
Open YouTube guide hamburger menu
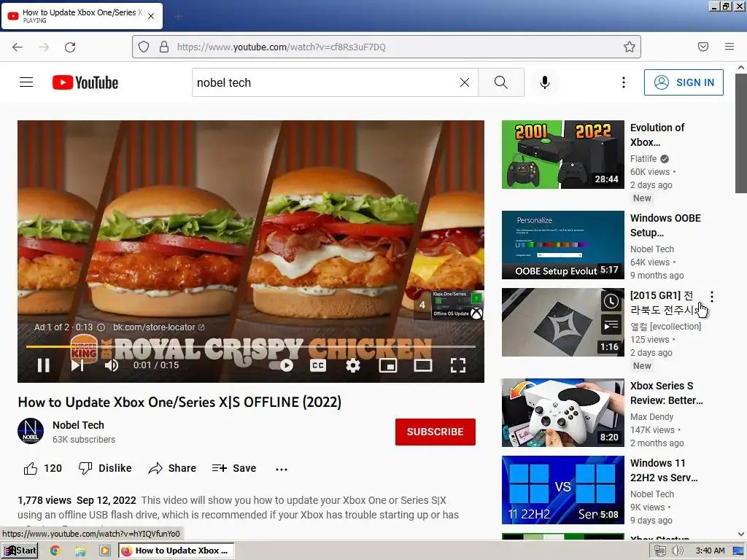click(x=26, y=82)
